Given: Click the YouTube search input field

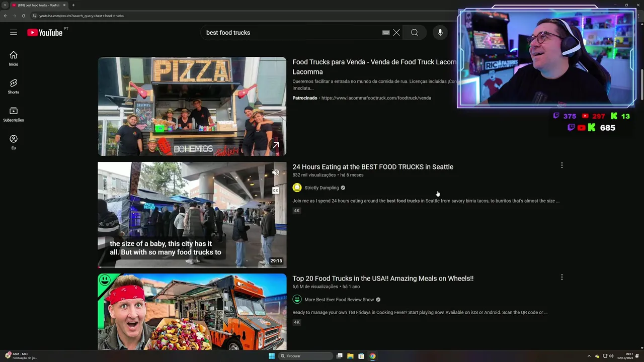Looking at the screenshot, I should click(x=292, y=33).
